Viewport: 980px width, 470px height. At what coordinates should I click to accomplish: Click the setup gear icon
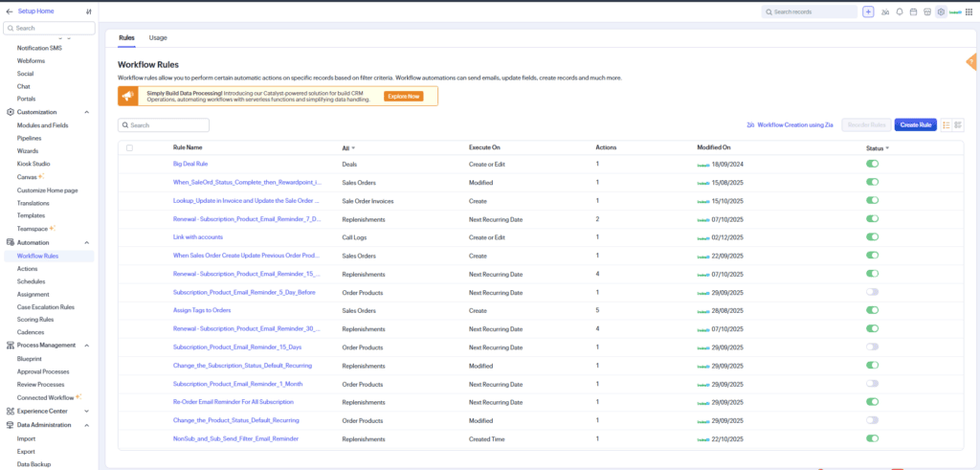pos(941,11)
